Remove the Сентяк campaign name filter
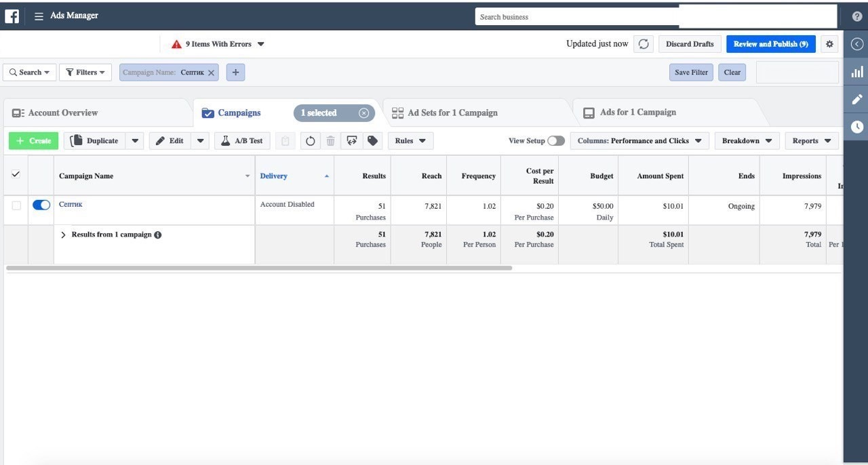The width and height of the screenshot is (868, 465). click(211, 73)
